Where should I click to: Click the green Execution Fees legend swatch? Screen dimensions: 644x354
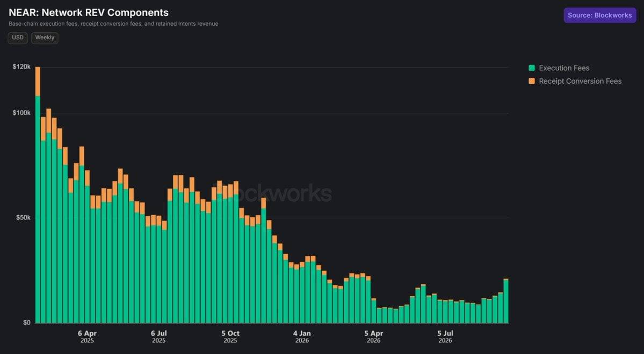click(531, 68)
